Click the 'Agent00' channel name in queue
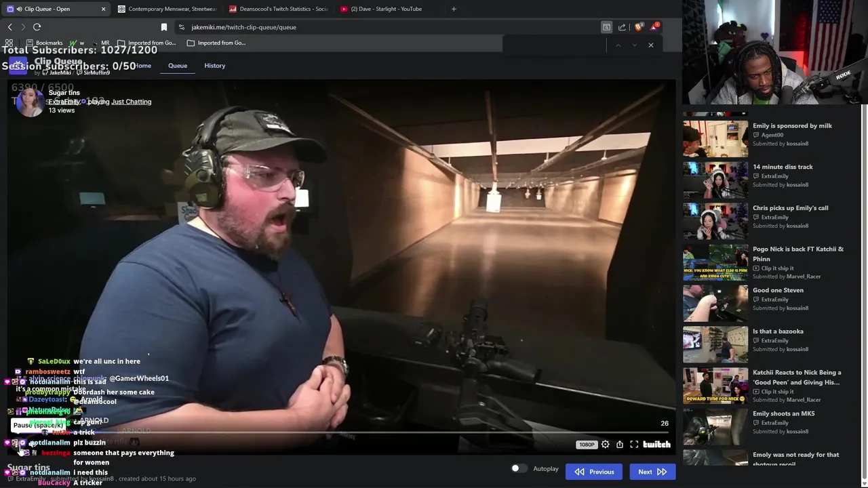Image resolution: width=868 pixels, height=488 pixels. [772, 135]
